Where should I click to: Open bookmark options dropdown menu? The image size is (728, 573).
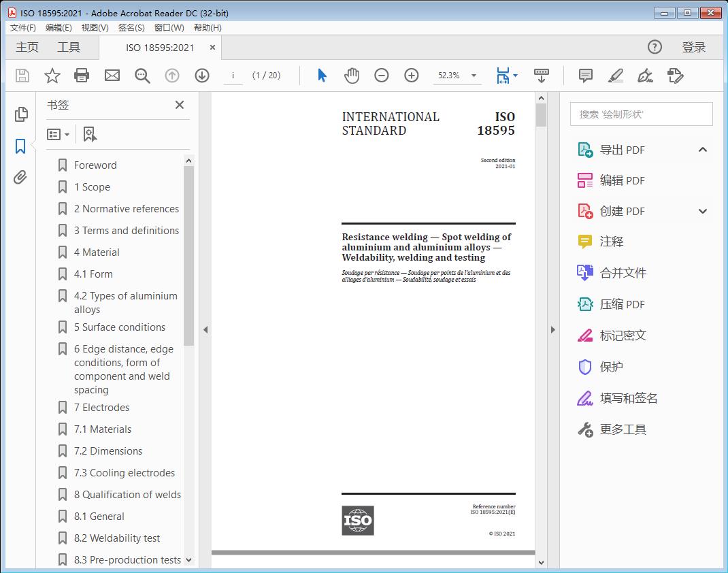pos(58,134)
